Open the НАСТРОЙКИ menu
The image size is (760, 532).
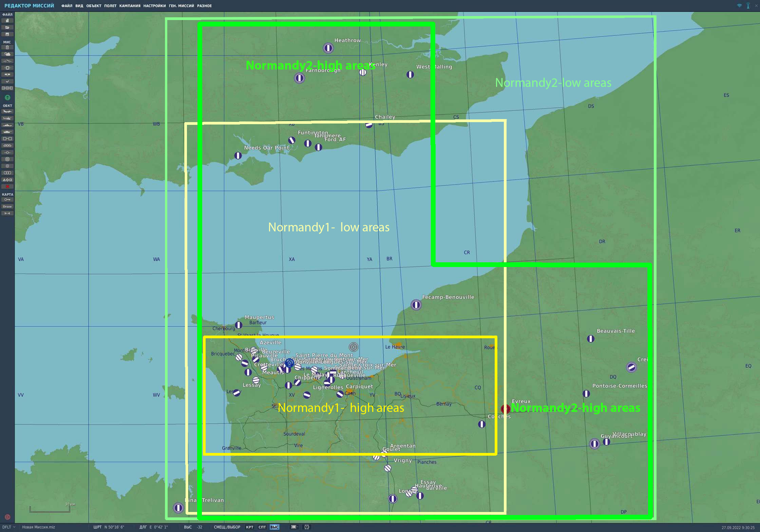154,6
